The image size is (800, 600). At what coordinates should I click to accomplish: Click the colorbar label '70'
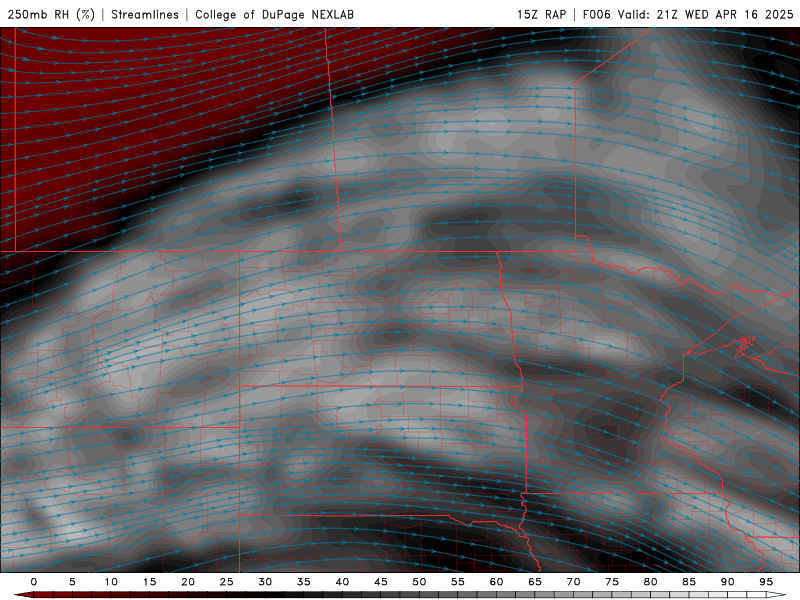(573, 582)
